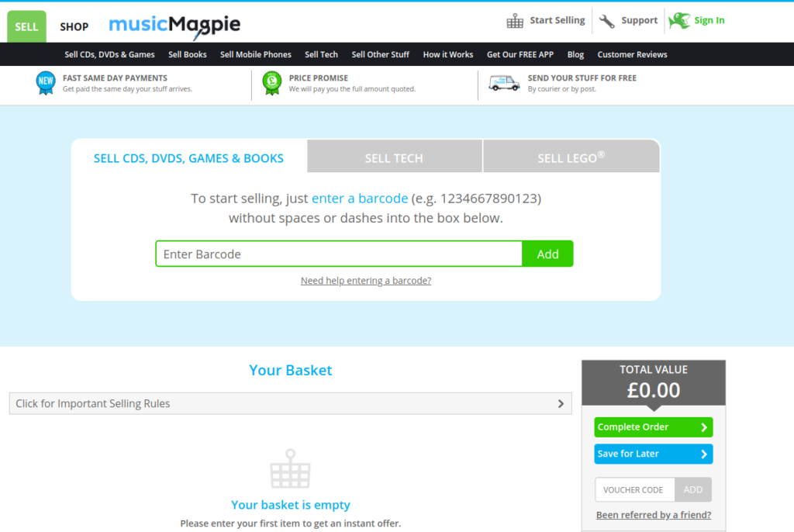Open Sell Other Stuff menu item
The image size is (794, 532).
pyautogui.click(x=380, y=55)
